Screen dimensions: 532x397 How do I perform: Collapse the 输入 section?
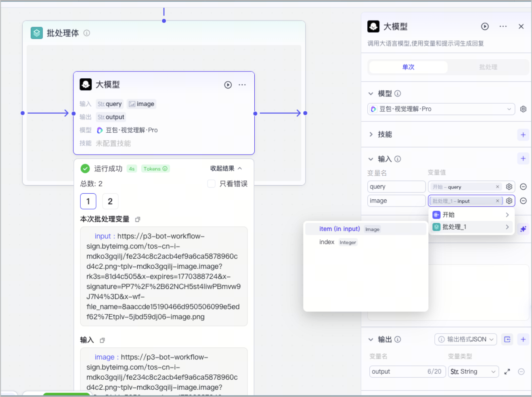(x=371, y=159)
